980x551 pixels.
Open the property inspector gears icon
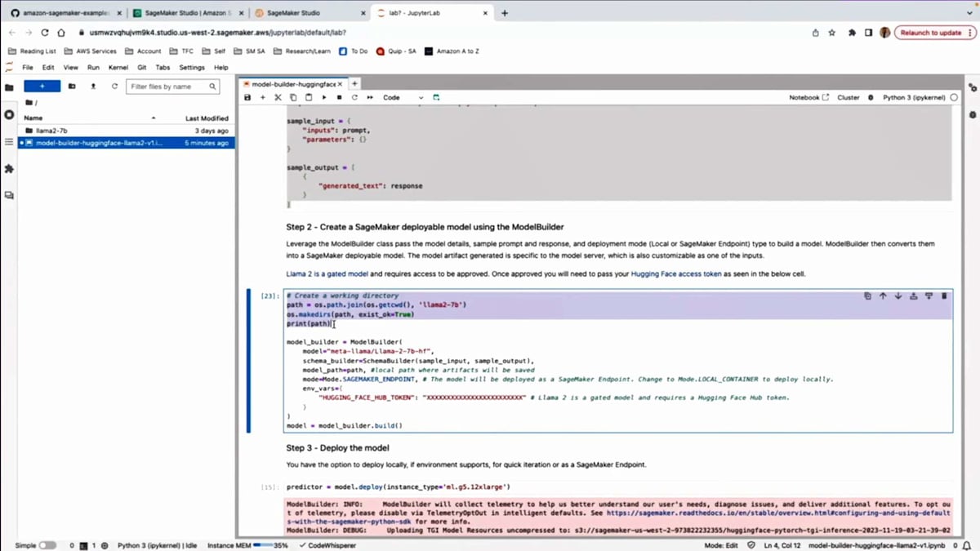click(973, 87)
